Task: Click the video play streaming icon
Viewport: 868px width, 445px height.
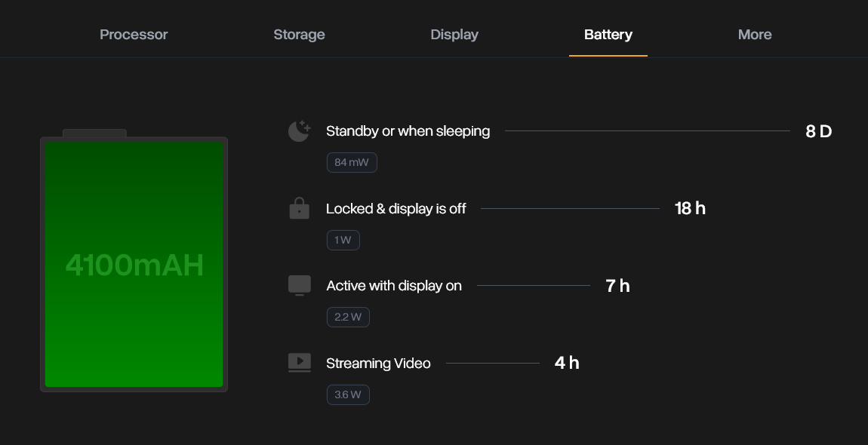Action: coord(299,363)
